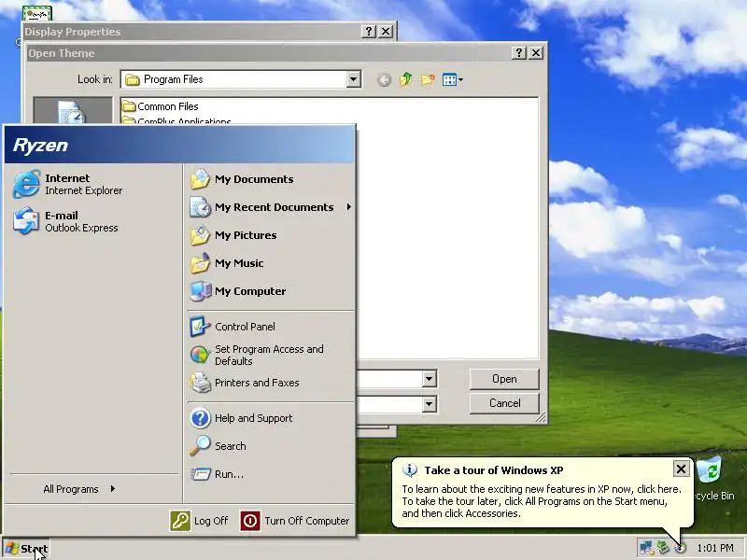Click the Run... icon

(201, 474)
